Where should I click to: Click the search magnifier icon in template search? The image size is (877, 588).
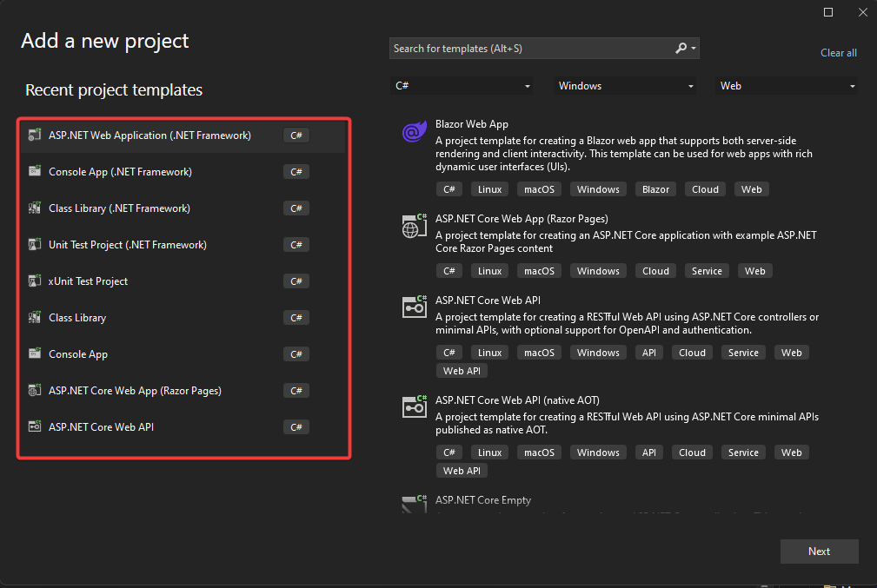click(681, 49)
